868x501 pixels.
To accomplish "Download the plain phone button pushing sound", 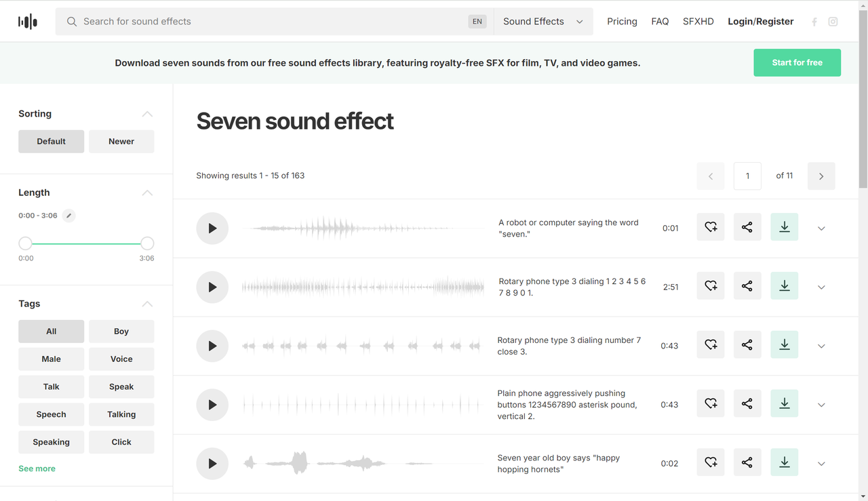I will click(784, 403).
